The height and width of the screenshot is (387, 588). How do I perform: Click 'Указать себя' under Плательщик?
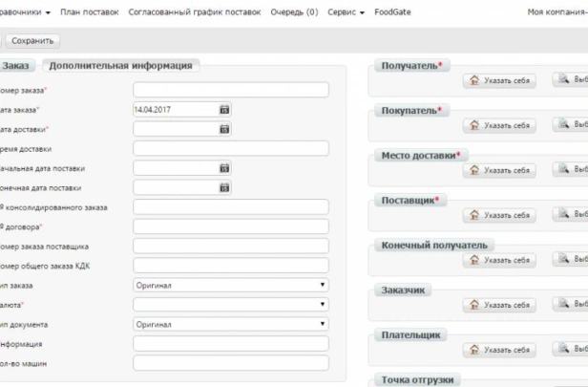pos(499,350)
